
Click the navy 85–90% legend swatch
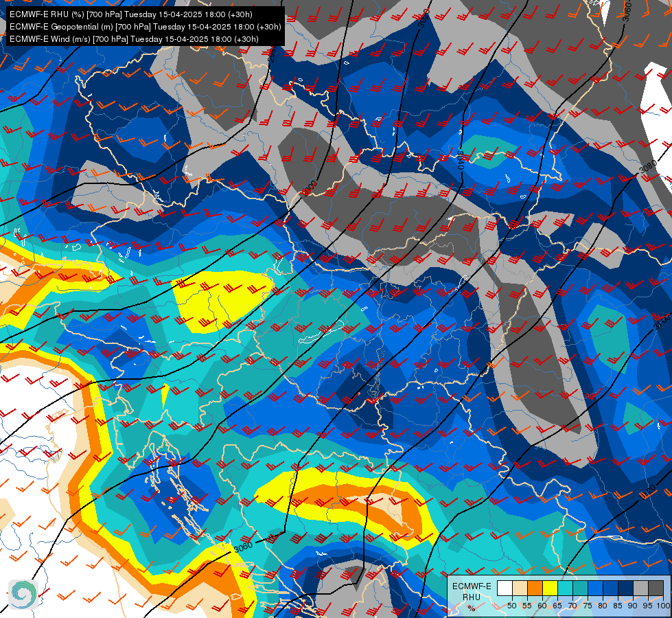(625, 588)
